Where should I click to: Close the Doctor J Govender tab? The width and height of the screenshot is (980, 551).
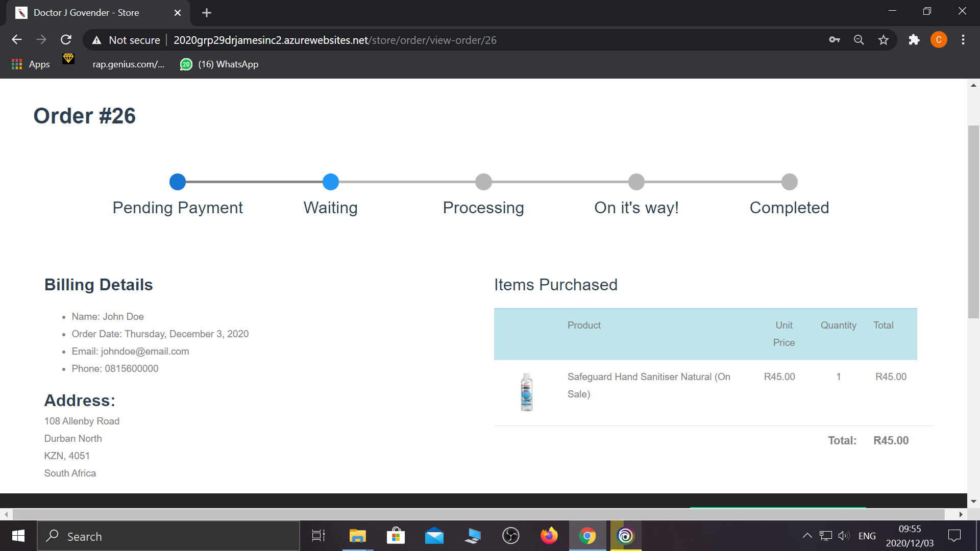click(x=178, y=13)
